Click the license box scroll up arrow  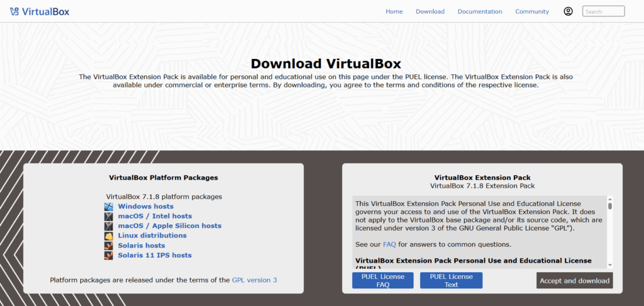610,199
